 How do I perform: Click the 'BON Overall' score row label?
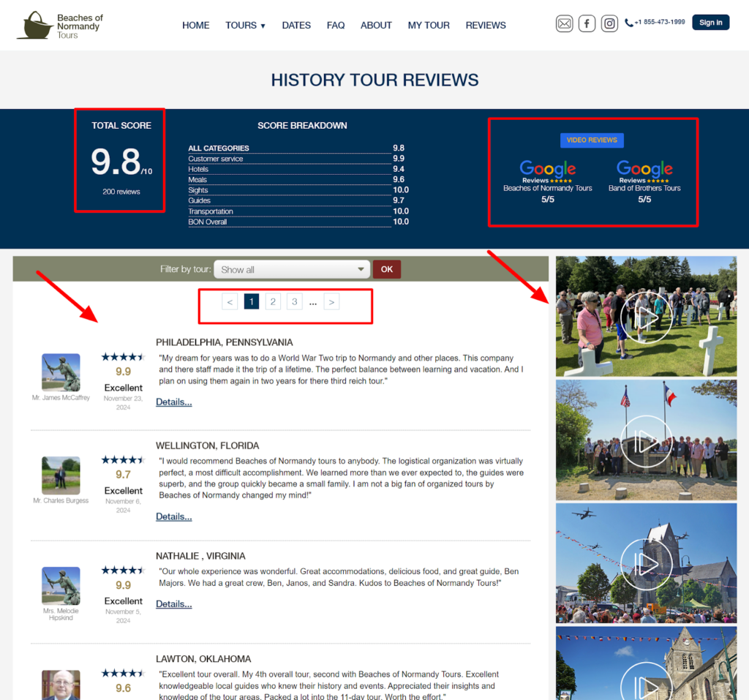pos(207,222)
